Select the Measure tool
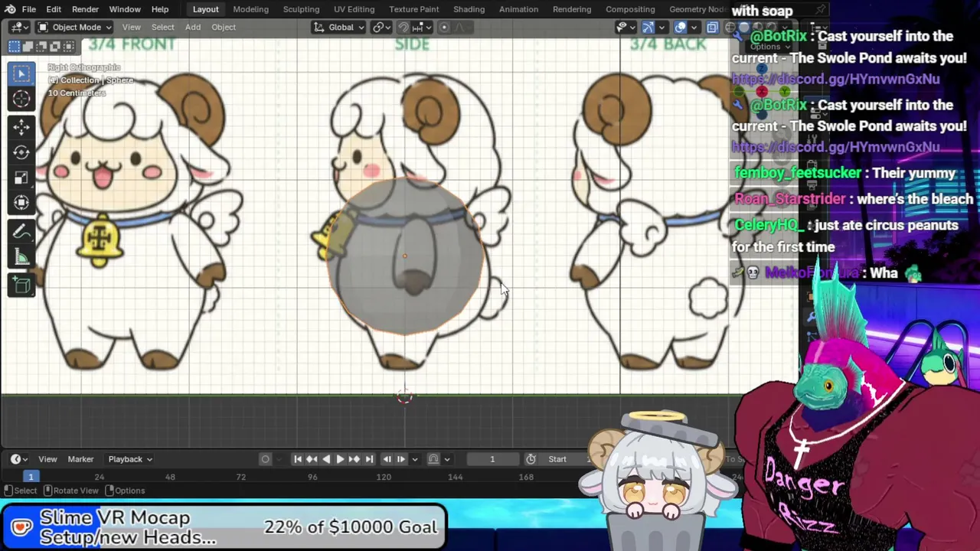 point(21,257)
